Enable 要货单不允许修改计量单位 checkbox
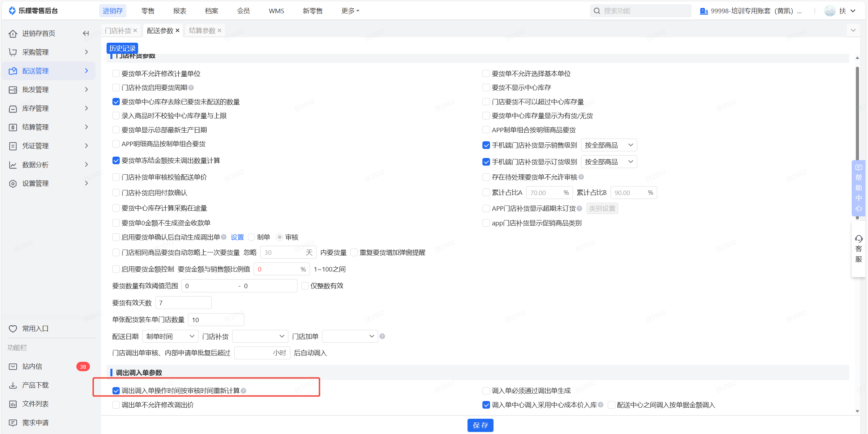868x434 pixels. pyautogui.click(x=116, y=74)
